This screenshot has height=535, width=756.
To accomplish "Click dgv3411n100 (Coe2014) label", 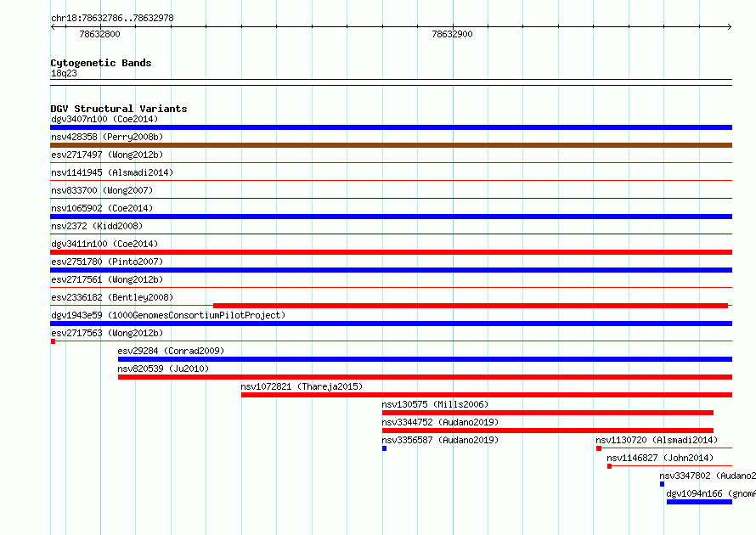I will tap(104, 244).
